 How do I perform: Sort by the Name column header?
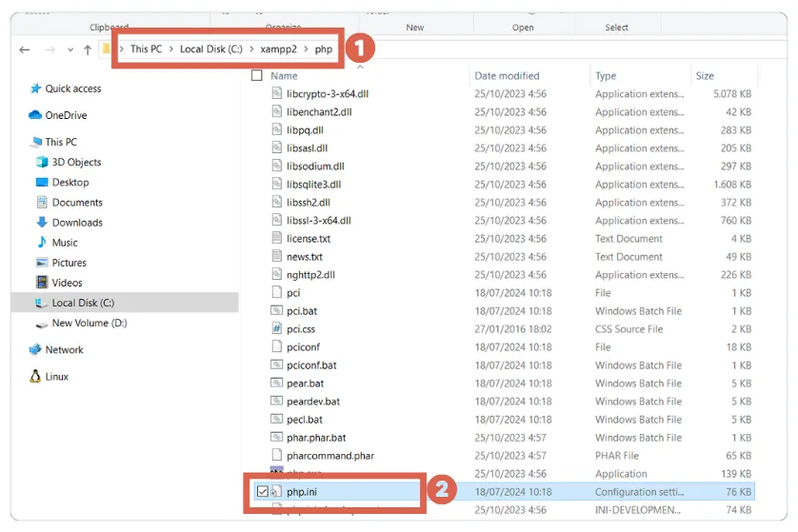coord(284,75)
